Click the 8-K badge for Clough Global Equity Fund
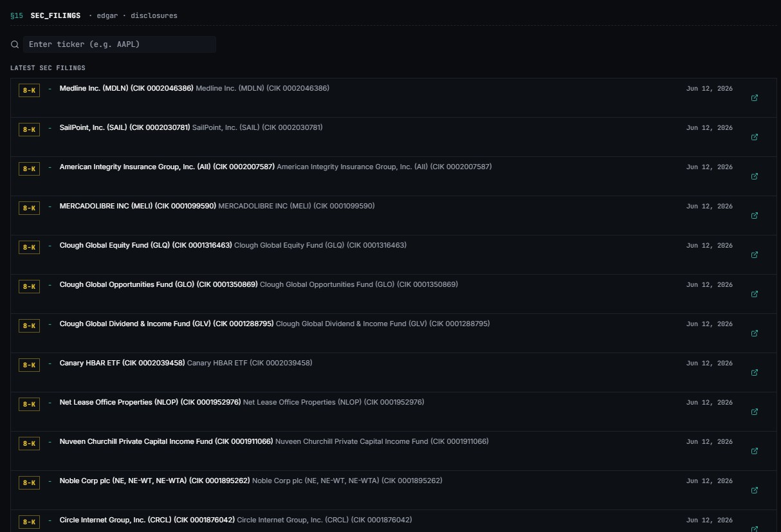781x532 pixels. tap(29, 247)
